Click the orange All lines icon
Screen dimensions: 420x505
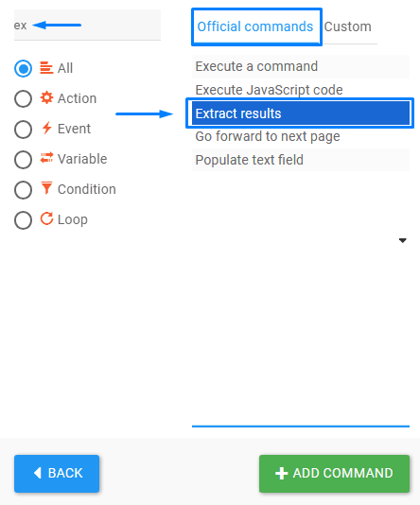coord(46,68)
